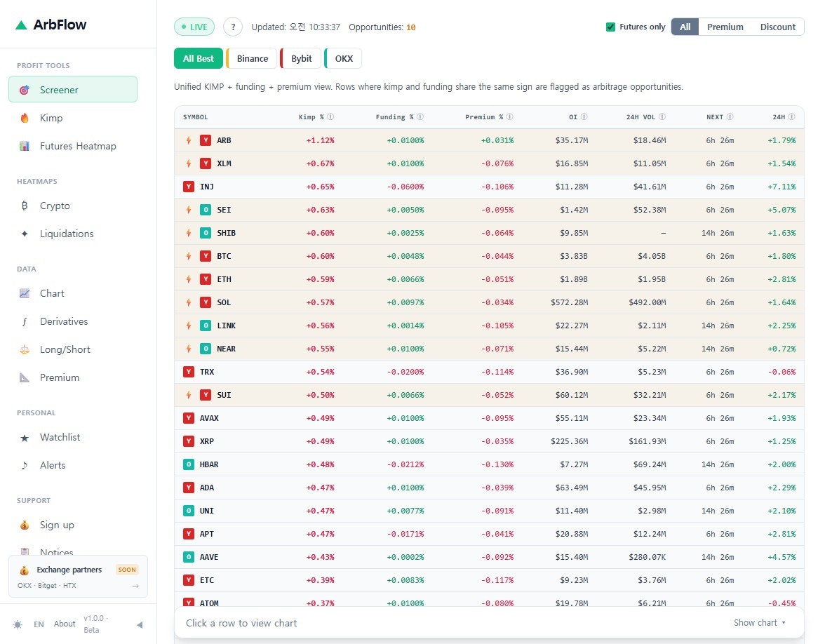
Task: Open Liquidations in the sidebar
Action: (x=73, y=234)
